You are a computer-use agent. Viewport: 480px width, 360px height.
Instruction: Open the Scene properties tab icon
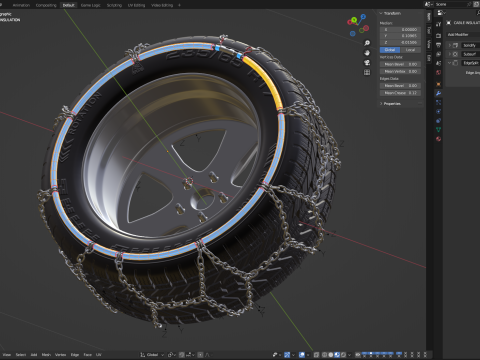click(x=438, y=63)
